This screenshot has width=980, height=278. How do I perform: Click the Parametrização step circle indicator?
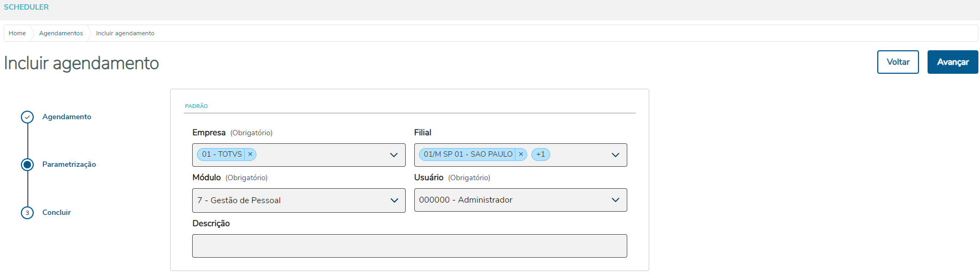[27, 165]
